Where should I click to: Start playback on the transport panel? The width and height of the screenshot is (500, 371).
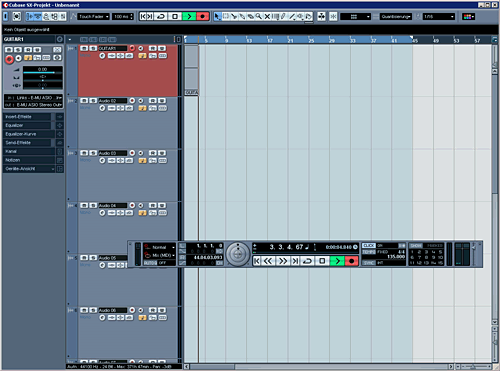point(337,261)
